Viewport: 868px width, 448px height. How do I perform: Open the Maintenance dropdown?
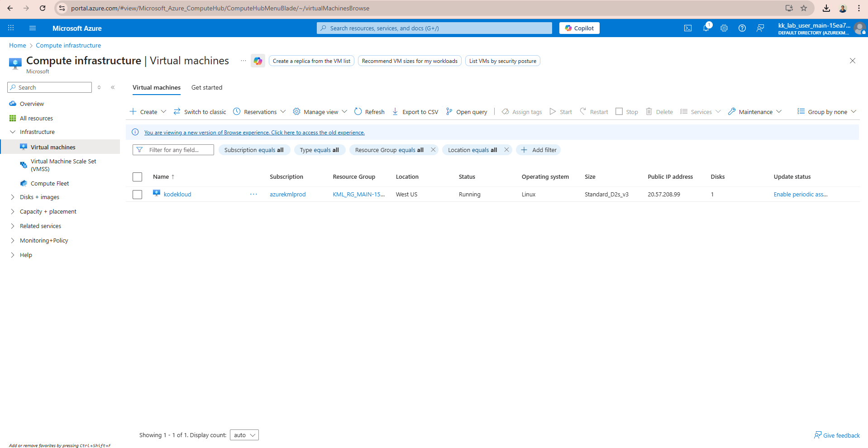pyautogui.click(x=755, y=112)
